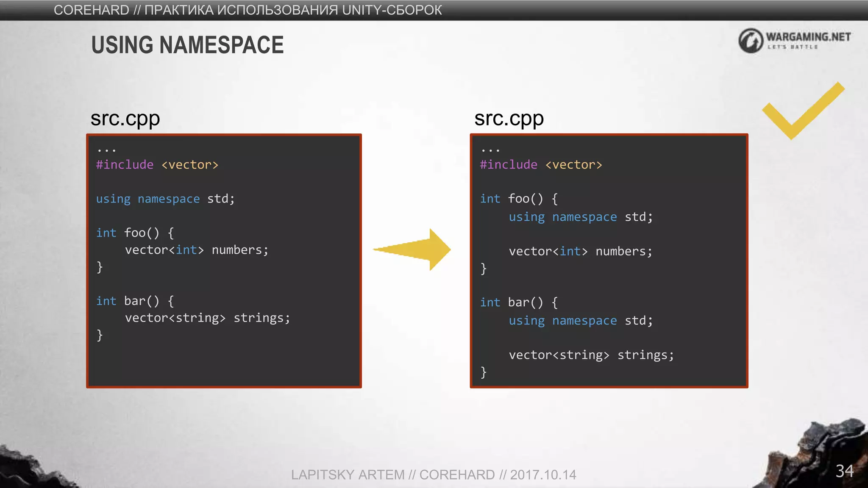The width and height of the screenshot is (868, 488).
Task: Click 'vector<int> numbers;' in the left code box
Action: pyautogui.click(x=197, y=250)
